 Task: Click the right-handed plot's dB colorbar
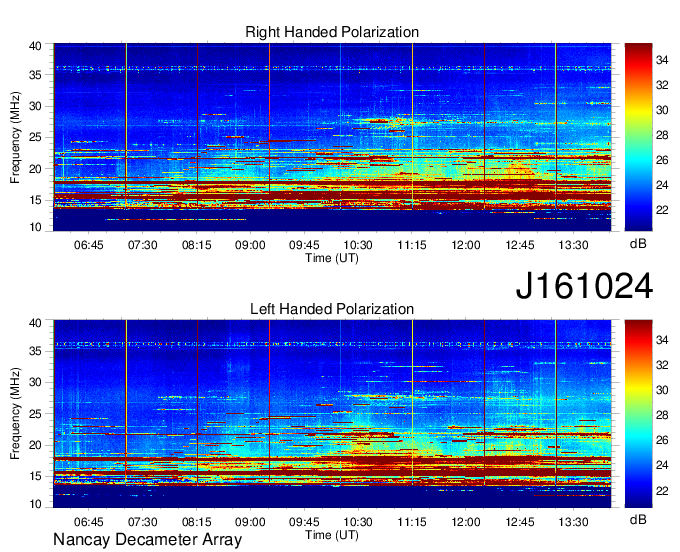638,137
